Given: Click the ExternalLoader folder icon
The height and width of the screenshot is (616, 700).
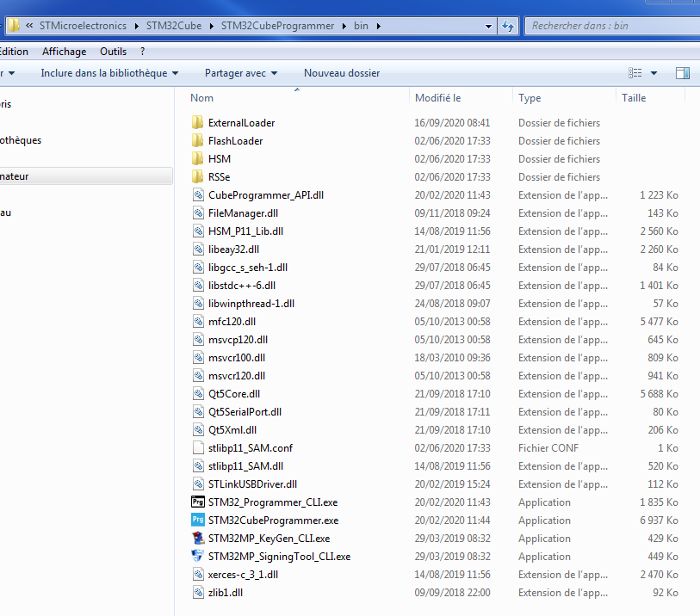Looking at the screenshot, I should 197,123.
